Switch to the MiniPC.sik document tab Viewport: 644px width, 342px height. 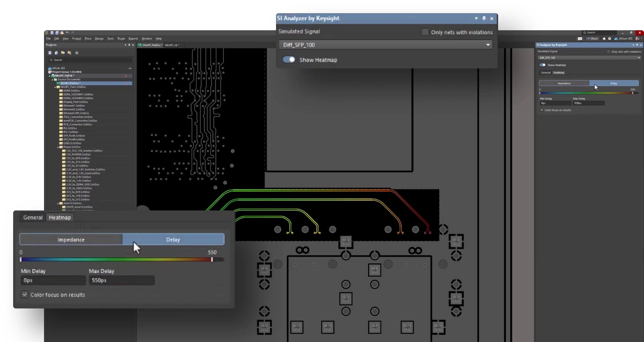click(172, 45)
